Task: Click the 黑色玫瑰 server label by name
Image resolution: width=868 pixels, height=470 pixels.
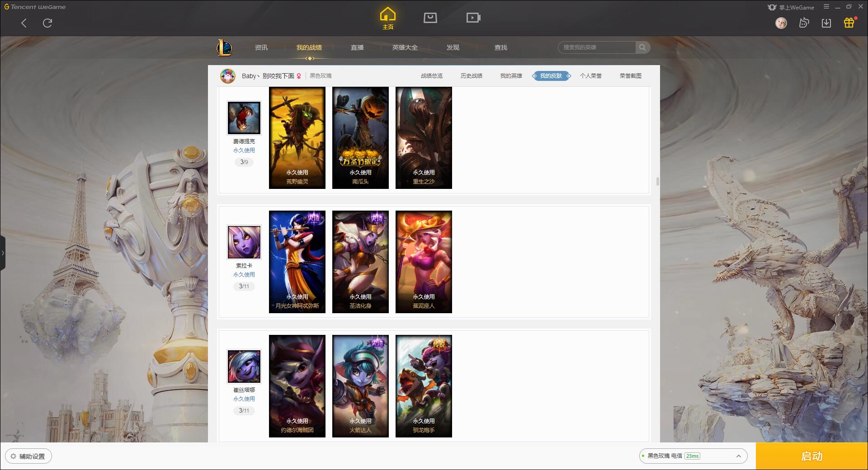Action: [321, 76]
